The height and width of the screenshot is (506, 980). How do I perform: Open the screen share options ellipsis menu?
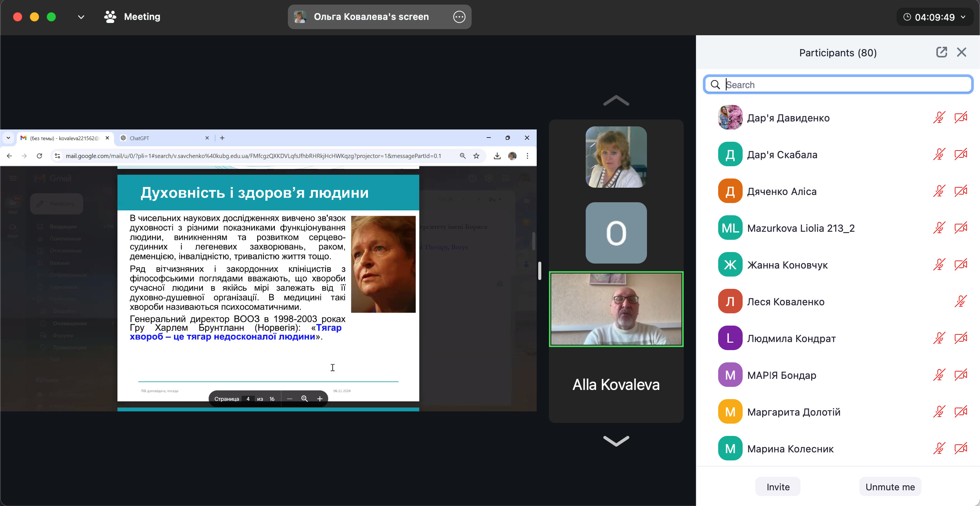pyautogui.click(x=459, y=17)
